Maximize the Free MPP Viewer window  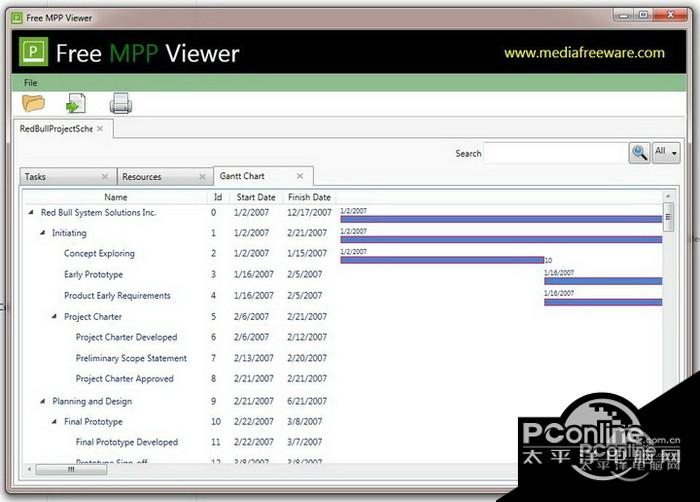(x=643, y=15)
